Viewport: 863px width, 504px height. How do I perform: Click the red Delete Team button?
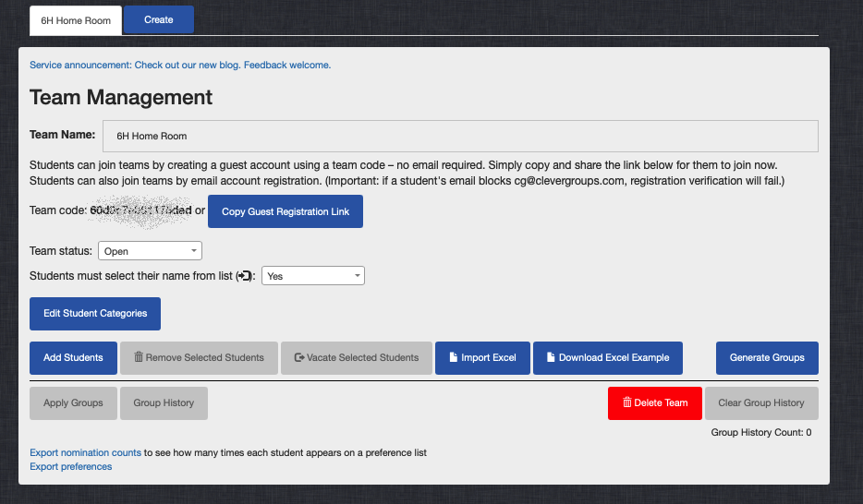coord(655,402)
